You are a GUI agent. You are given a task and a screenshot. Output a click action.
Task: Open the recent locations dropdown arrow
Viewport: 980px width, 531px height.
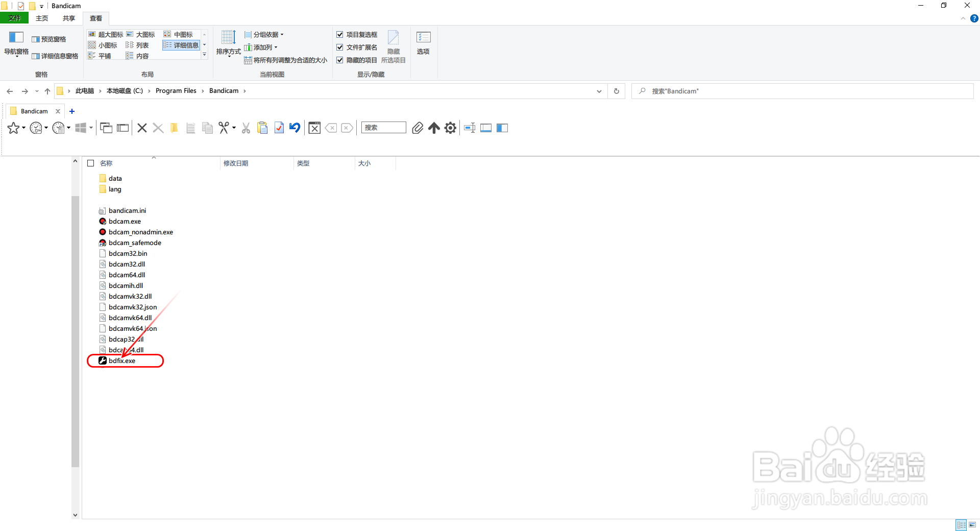coord(37,91)
